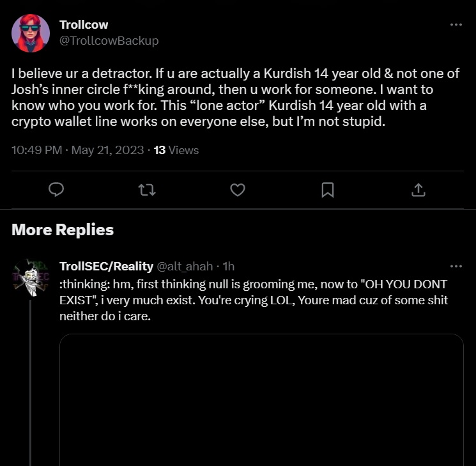Open more options for Trollcow's tweet

pyautogui.click(x=456, y=25)
